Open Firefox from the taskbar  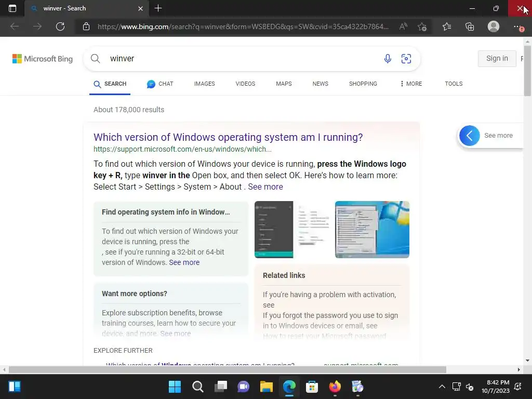[335, 387]
